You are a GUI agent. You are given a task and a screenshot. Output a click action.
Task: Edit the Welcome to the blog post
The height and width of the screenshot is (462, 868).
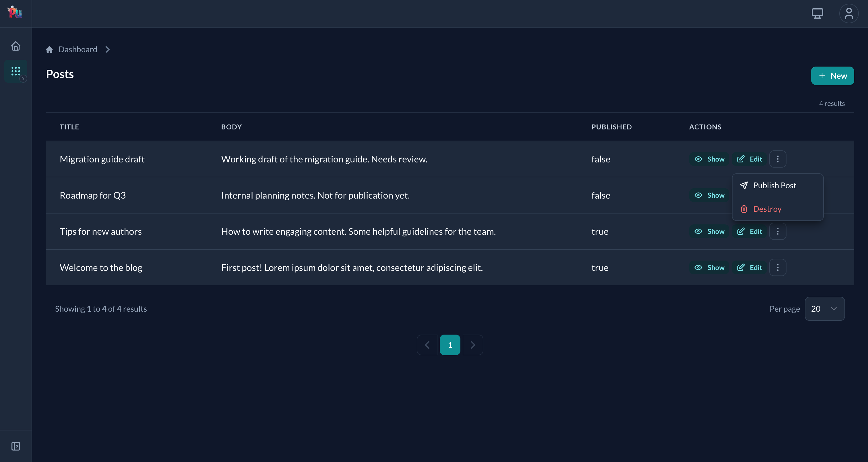coord(749,267)
